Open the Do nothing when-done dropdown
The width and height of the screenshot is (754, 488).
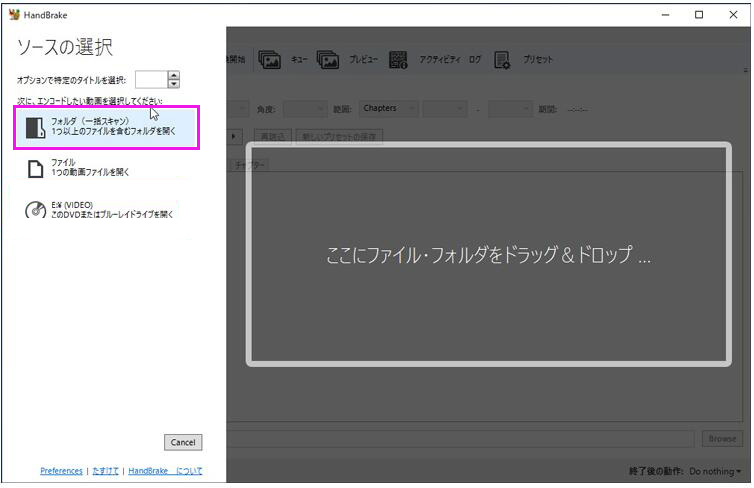click(715, 471)
